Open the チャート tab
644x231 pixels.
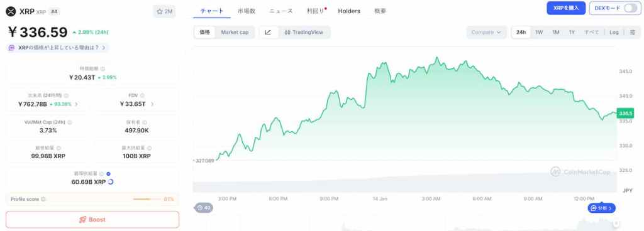(x=212, y=11)
